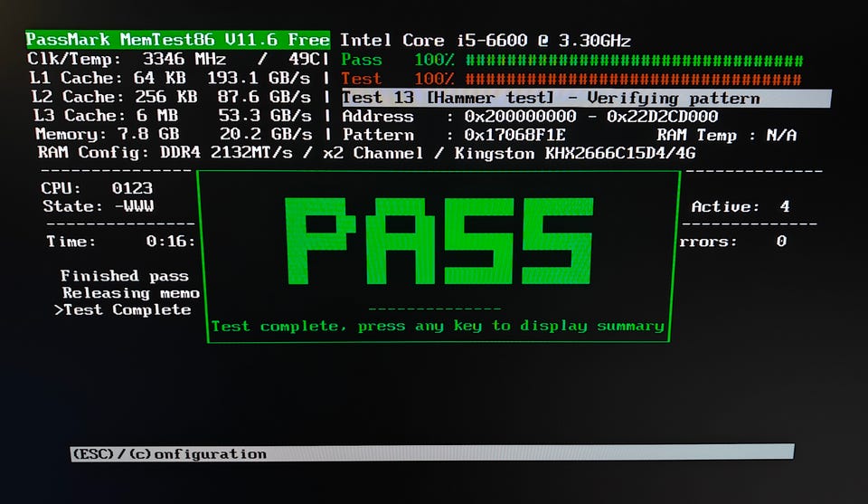
Task: Click the "Intel Core i5-6600 @ 3.30GHz" text
Action: [486, 41]
